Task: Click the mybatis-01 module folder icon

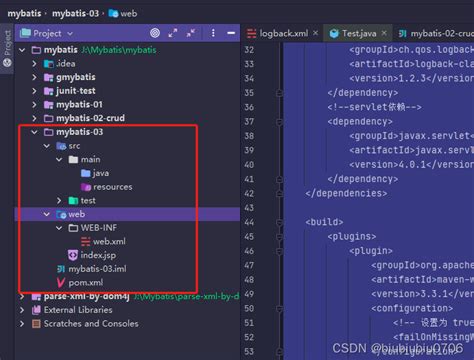Action: [49, 105]
